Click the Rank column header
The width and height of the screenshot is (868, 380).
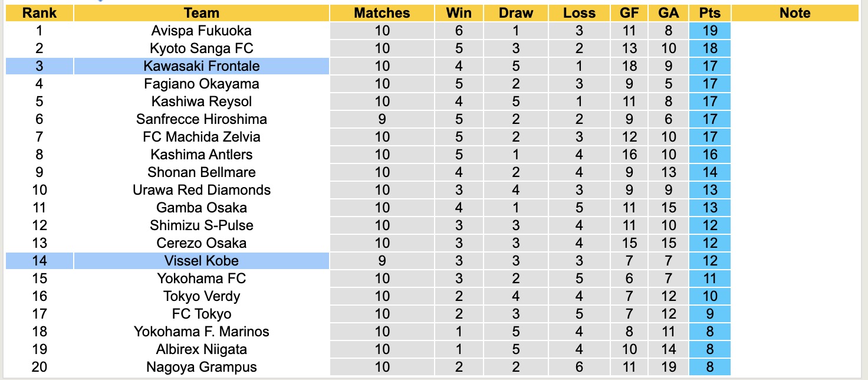40,13
